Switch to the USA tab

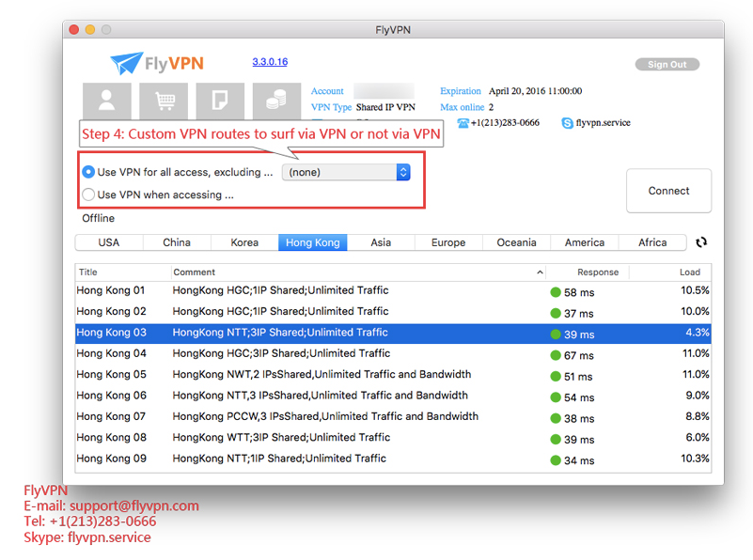point(109,242)
